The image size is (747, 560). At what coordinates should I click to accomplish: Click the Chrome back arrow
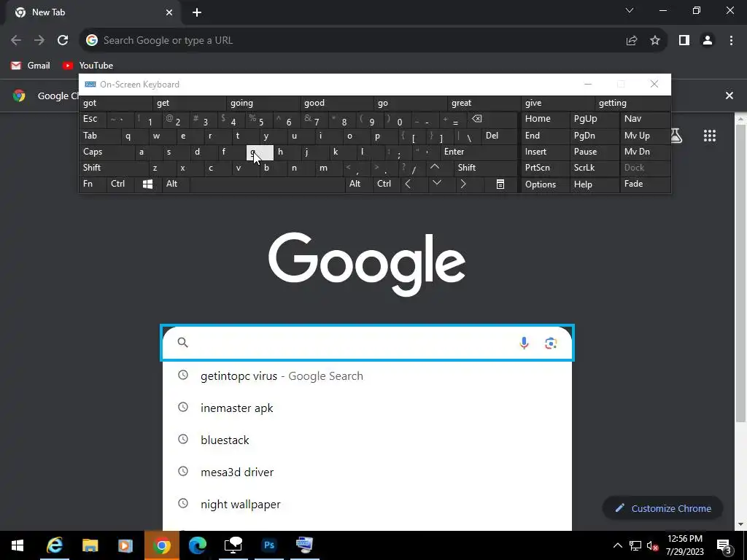16,41
